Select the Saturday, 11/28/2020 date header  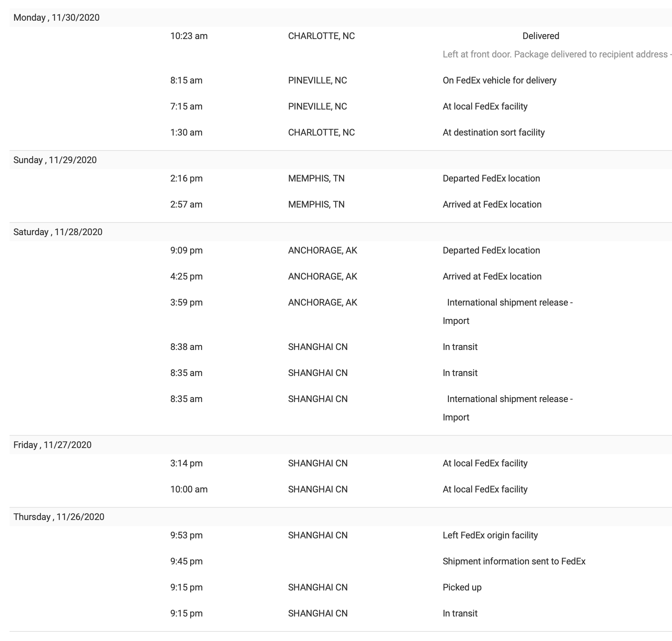pyautogui.click(x=58, y=232)
